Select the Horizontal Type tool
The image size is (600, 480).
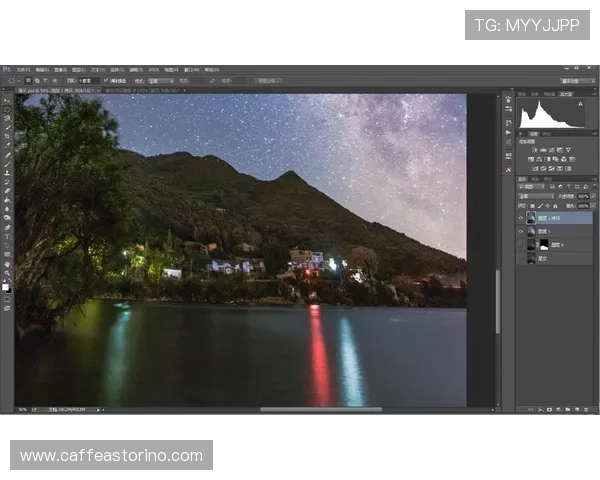7,235
